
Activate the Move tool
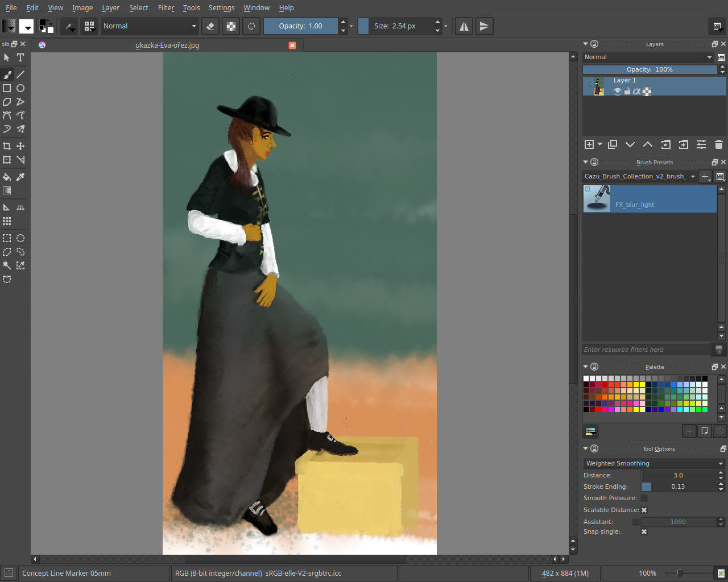click(x=20, y=146)
